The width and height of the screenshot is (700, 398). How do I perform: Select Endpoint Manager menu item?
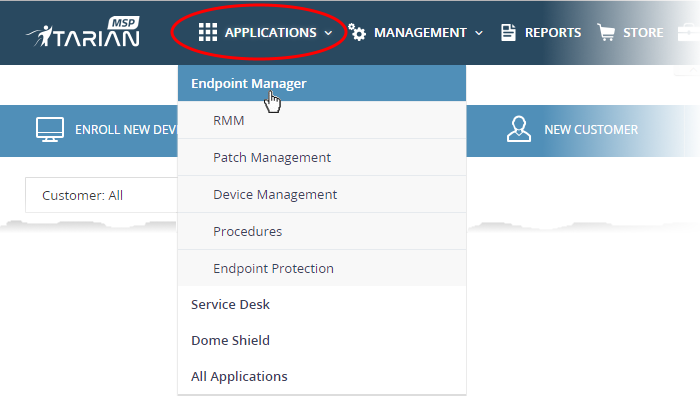coord(322,83)
